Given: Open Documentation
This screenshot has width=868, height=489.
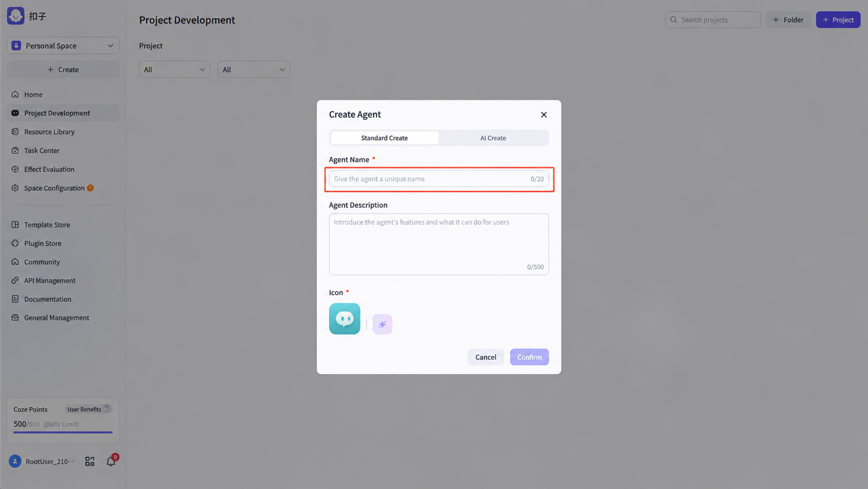Looking at the screenshot, I should [x=63, y=299].
